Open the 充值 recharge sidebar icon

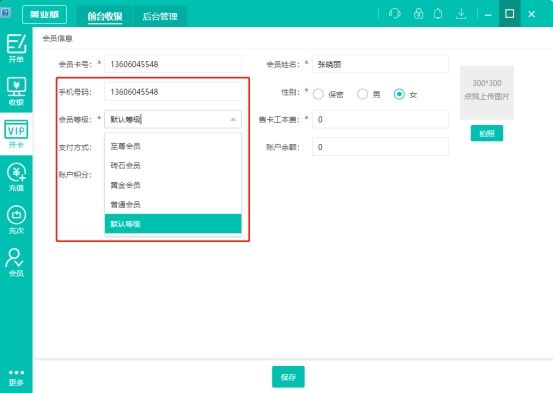pos(16,177)
